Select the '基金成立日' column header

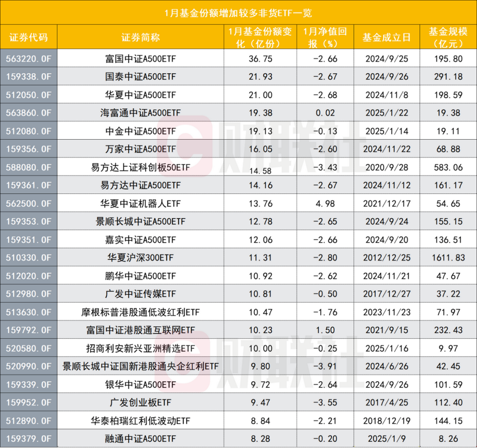point(387,37)
